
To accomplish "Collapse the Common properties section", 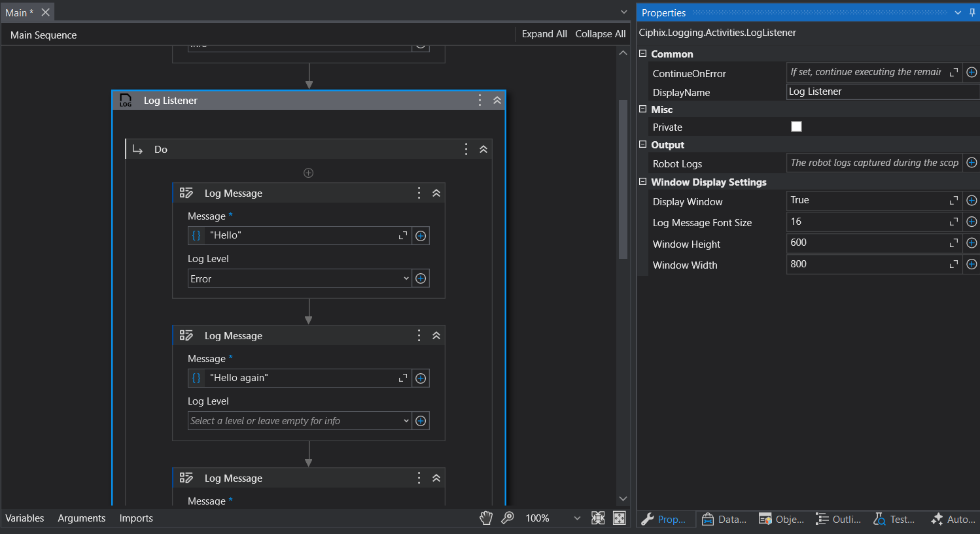I will [x=643, y=54].
